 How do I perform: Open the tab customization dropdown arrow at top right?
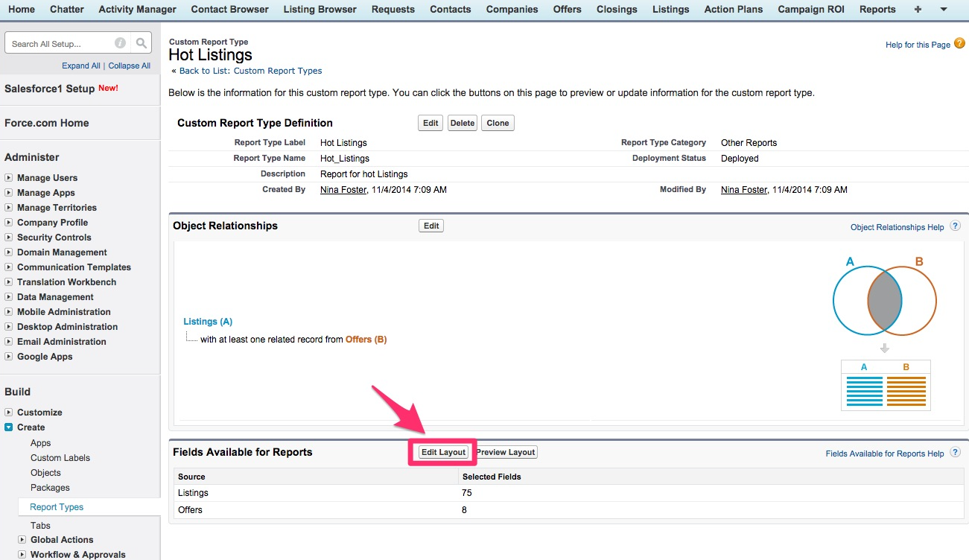tap(942, 10)
